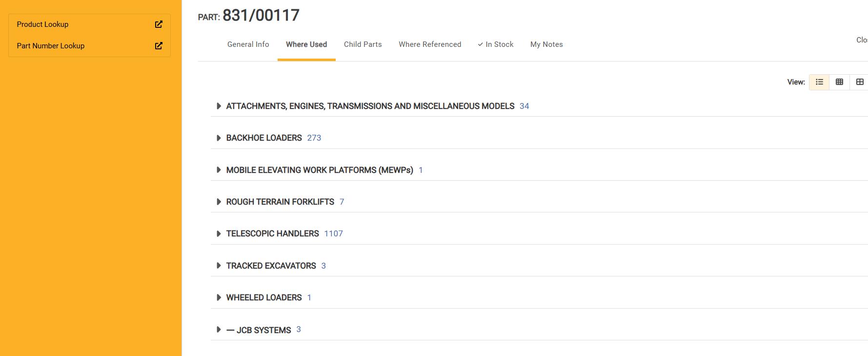Screen dimensions: 868x356
Task: Click the arrow icon beside Rough Terrain Forklifts
Action: tap(219, 202)
